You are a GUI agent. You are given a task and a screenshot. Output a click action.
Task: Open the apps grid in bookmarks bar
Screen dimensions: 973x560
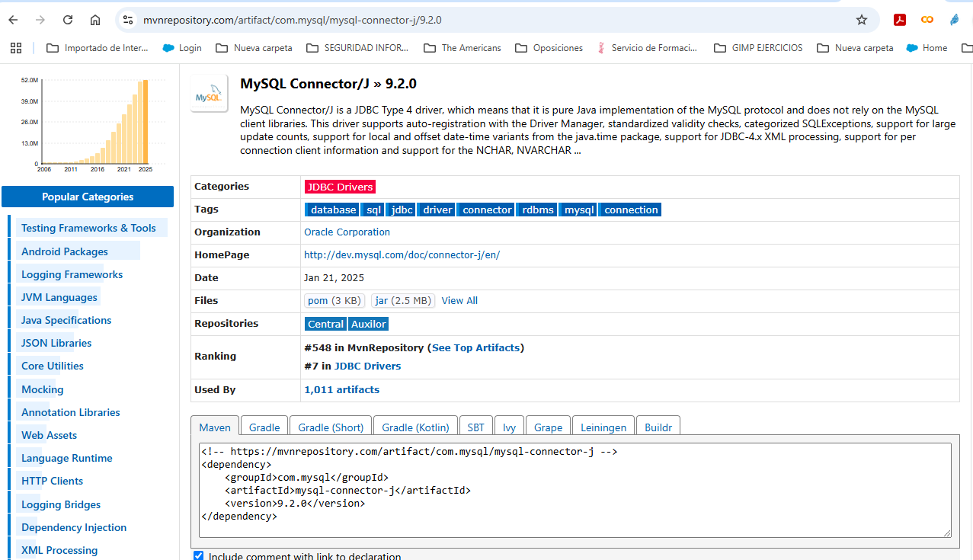[x=16, y=48]
